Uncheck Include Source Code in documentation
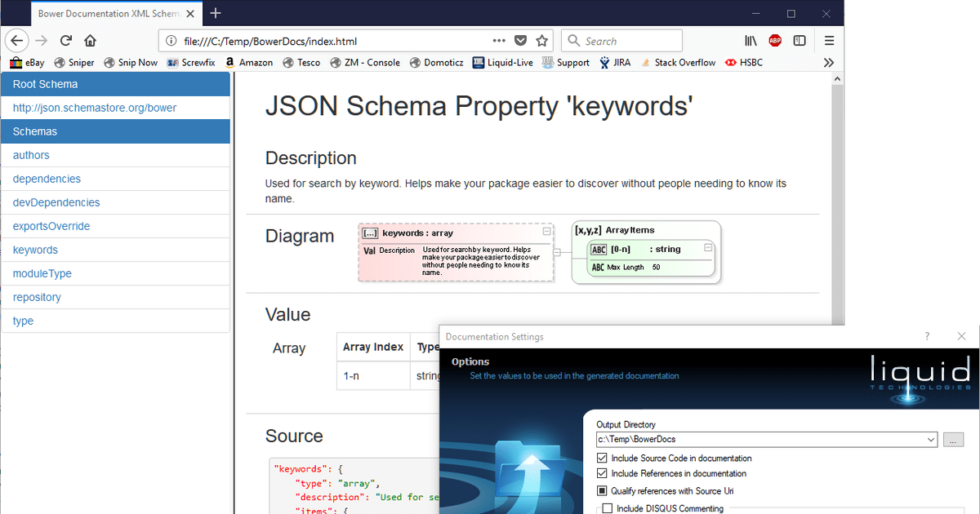Screen dimensions: 980x514 pyautogui.click(x=602, y=458)
